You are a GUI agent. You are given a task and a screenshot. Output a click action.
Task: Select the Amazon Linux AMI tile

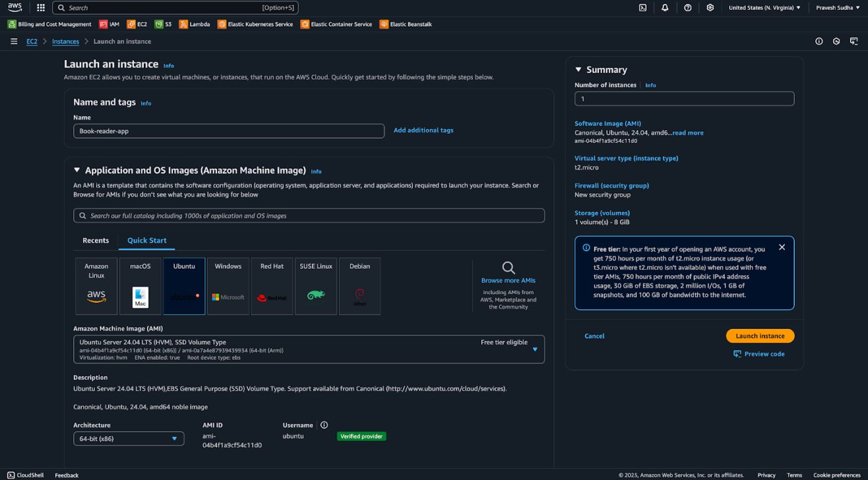pos(96,286)
